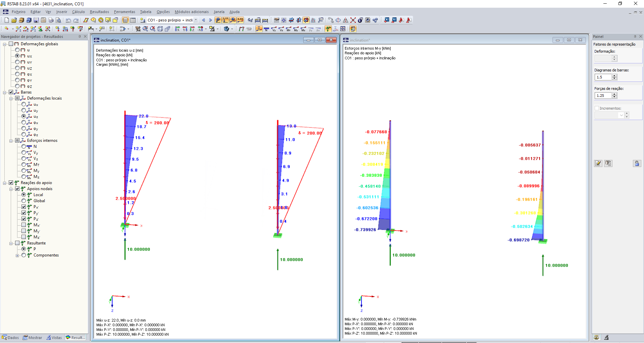Screen dimensions: 644x343
Task: Click the view in Y direction icon
Action: (185, 29)
